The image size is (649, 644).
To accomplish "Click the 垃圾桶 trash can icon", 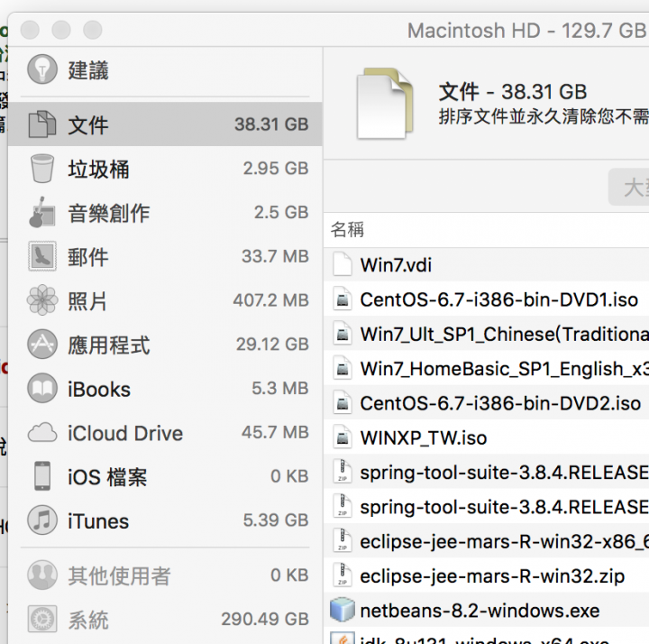I will point(42,169).
